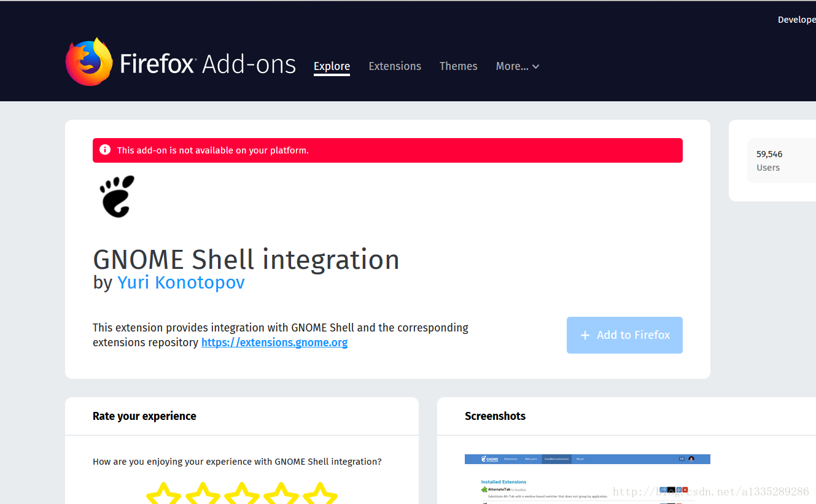Rate one star with the first star

(x=163, y=494)
